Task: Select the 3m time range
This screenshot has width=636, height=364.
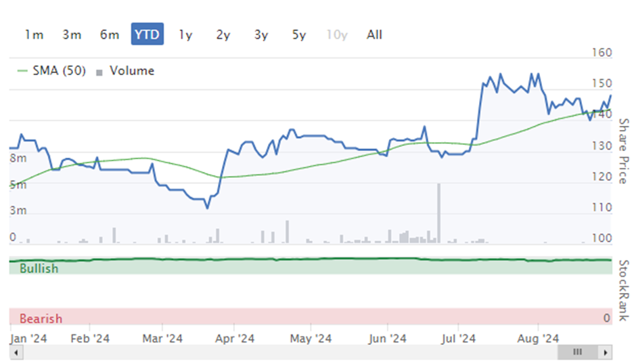Action: 72,35
